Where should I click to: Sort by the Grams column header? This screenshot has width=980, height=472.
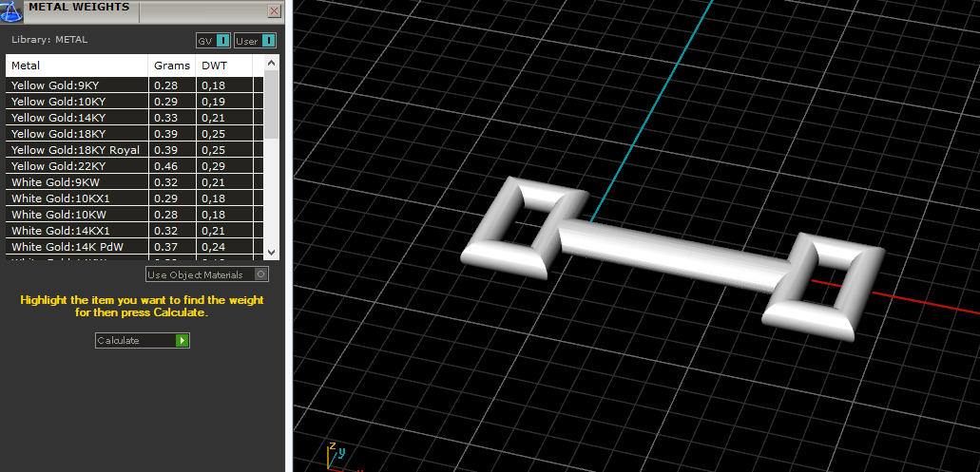(172, 66)
